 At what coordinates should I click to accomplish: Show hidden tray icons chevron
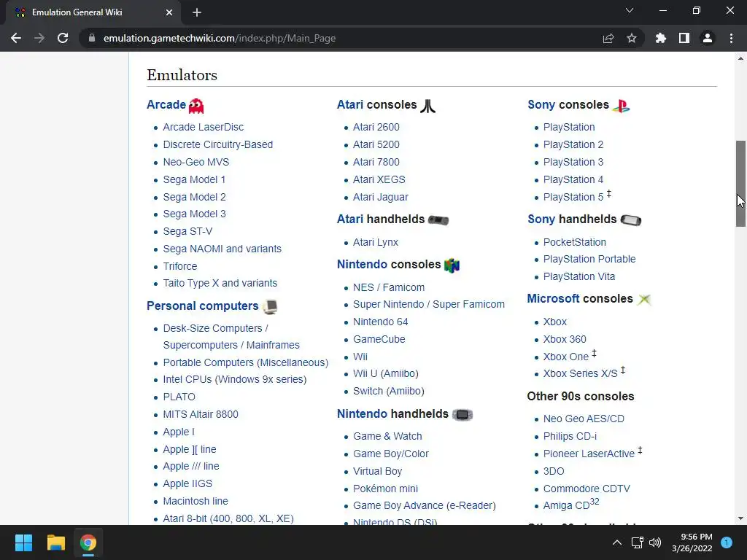[x=617, y=542]
